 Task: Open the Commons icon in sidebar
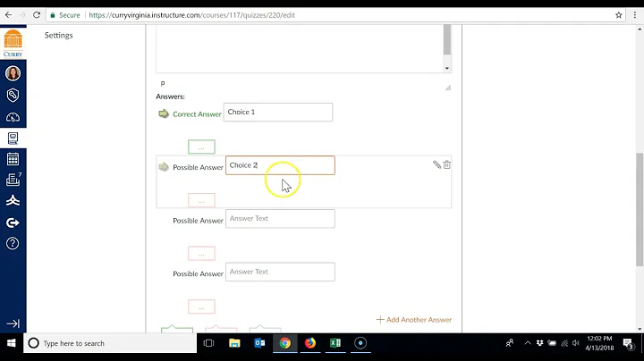13,200
